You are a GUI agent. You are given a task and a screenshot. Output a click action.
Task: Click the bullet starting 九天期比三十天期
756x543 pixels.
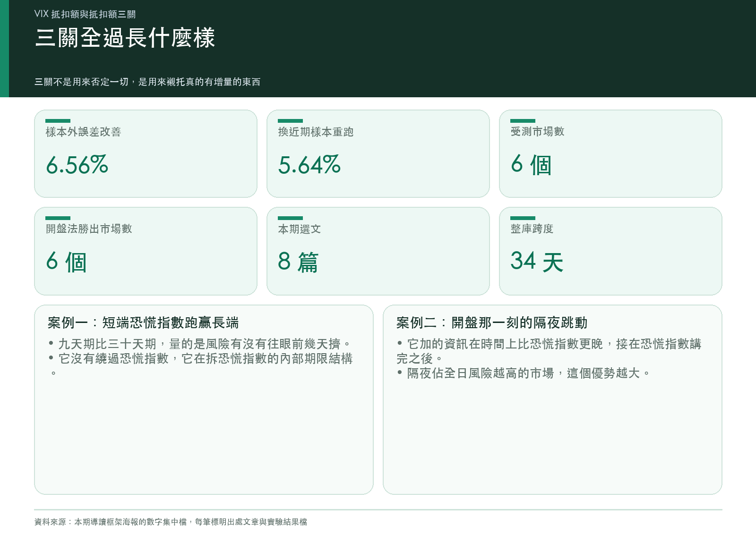[200, 344]
